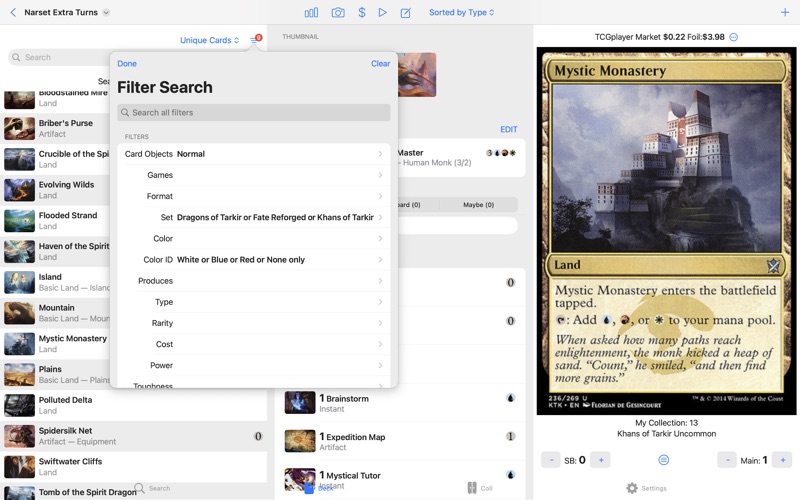Expand the Cost filter row
This screenshot has height=500, width=800.
[254, 344]
